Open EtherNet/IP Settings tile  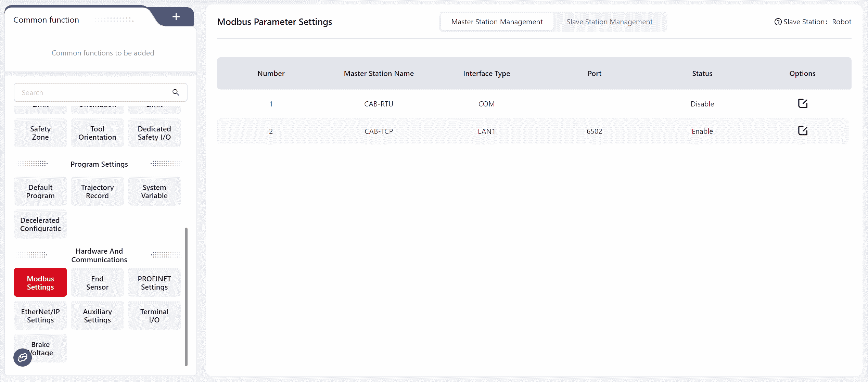click(x=40, y=315)
